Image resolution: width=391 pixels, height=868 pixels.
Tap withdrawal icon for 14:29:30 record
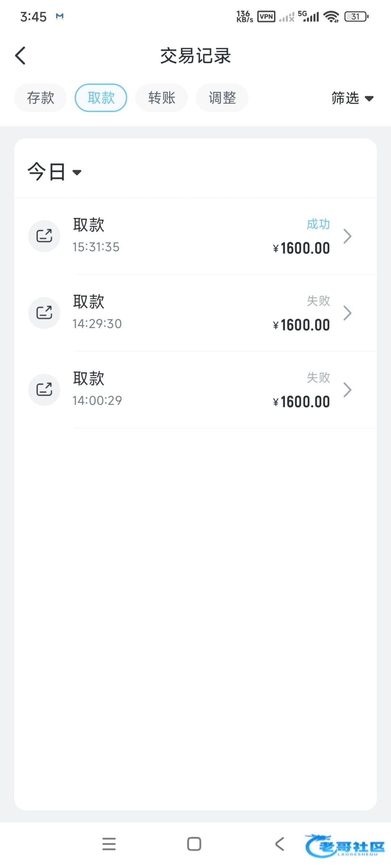44,313
